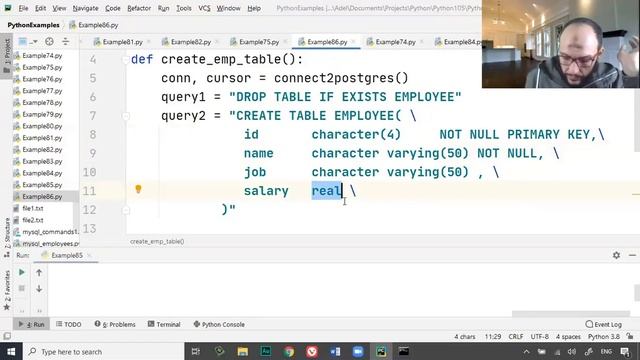
Task: Select Example80.py in project tree
Action: [42, 126]
